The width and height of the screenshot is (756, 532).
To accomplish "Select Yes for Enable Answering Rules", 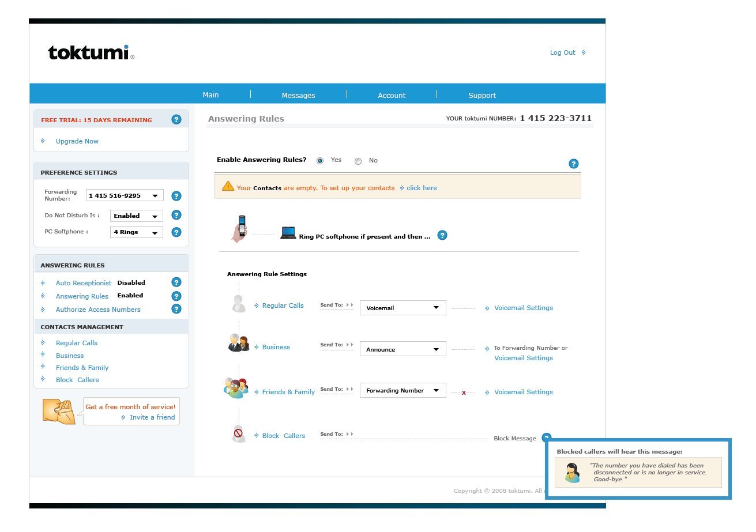I will 320,161.
